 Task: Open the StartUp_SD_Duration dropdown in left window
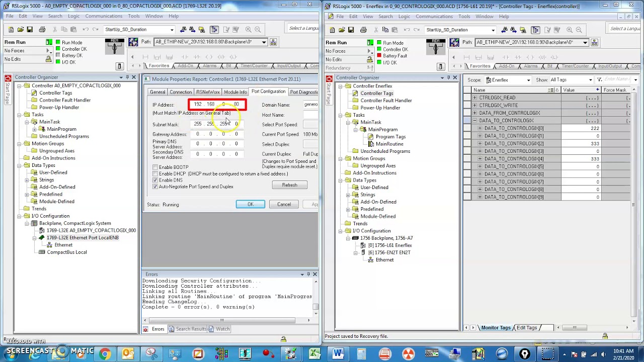tap(171, 30)
